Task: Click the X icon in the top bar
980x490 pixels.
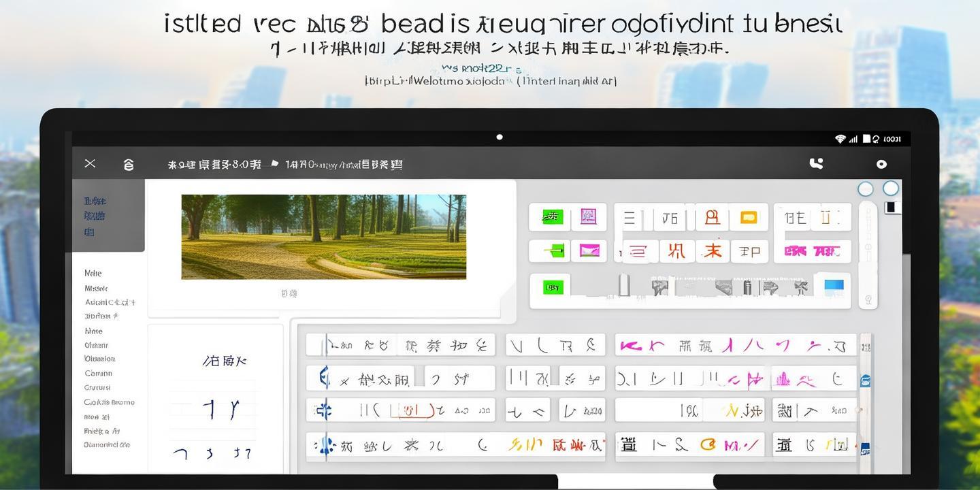Action: click(90, 163)
